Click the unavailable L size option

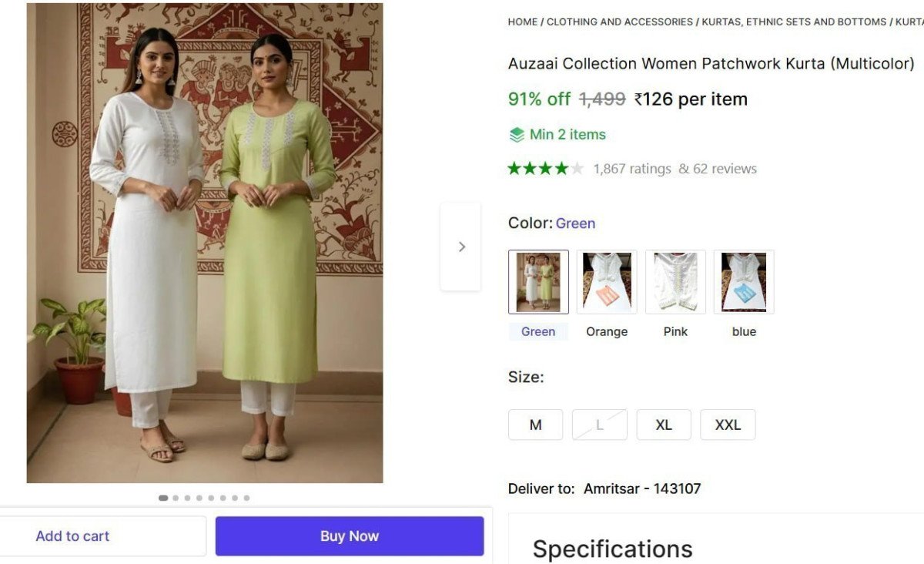(600, 425)
